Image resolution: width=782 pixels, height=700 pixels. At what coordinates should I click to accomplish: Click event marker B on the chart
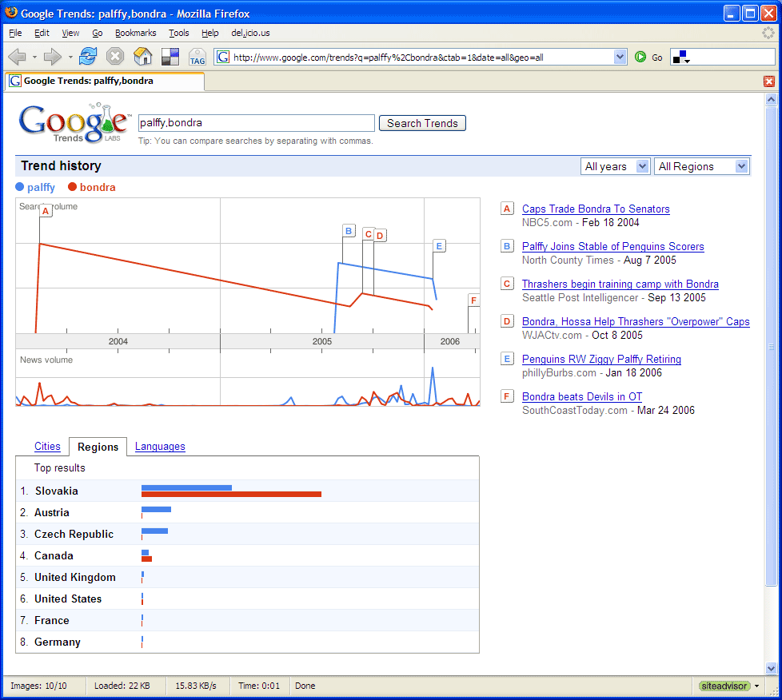click(349, 231)
